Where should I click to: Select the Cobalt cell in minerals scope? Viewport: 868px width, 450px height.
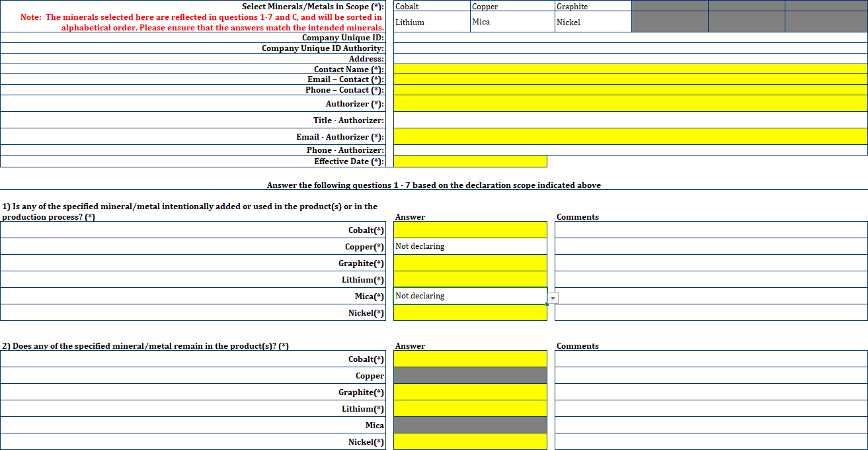[x=432, y=6]
